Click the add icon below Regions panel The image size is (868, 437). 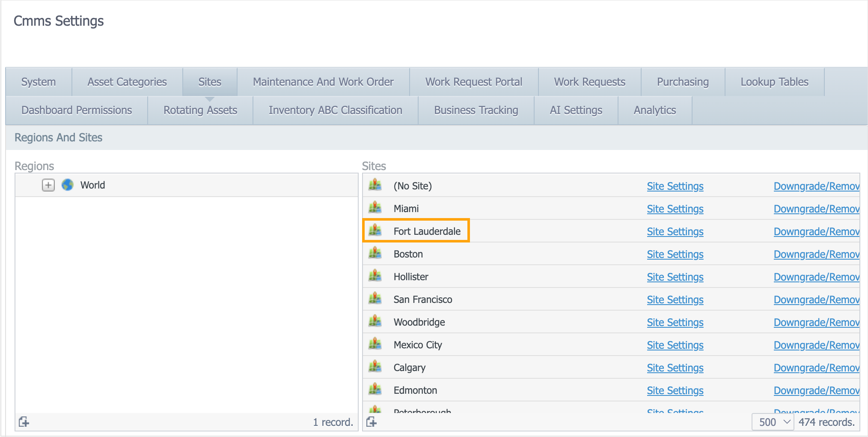24,422
